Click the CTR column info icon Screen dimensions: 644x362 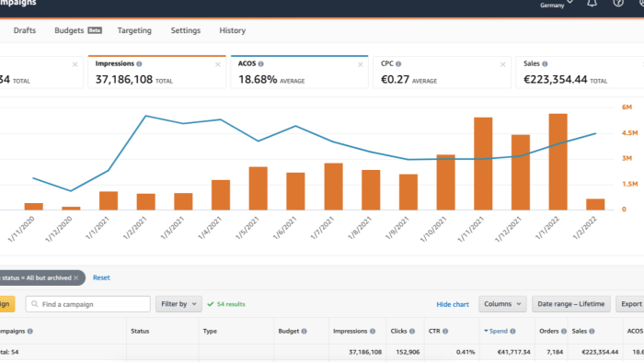[x=445, y=332]
